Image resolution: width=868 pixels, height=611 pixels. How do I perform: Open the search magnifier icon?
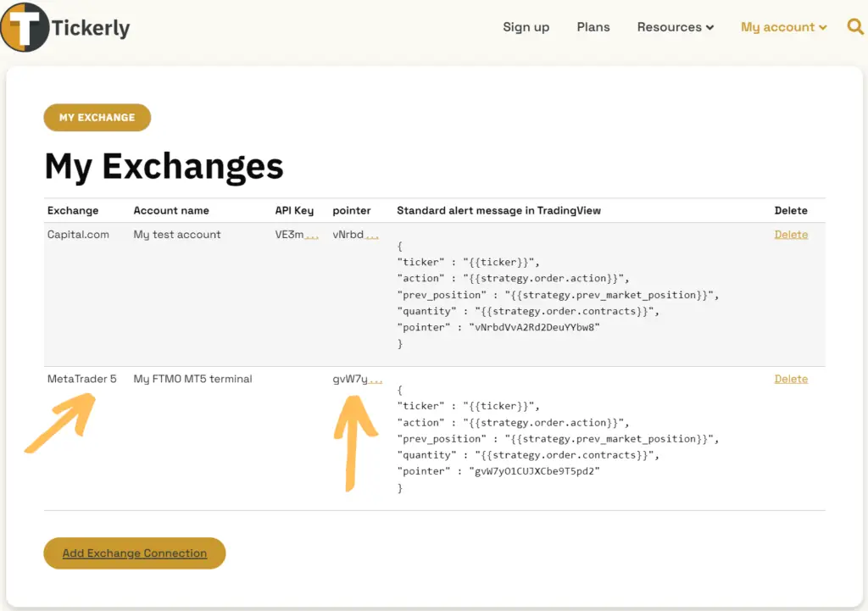click(855, 26)
